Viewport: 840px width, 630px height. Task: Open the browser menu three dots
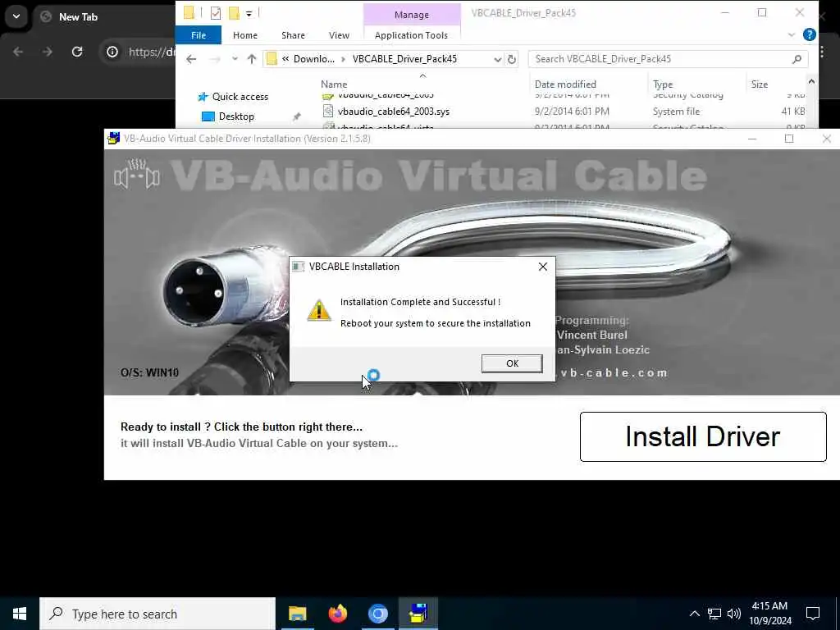click(x=822, y=52)
